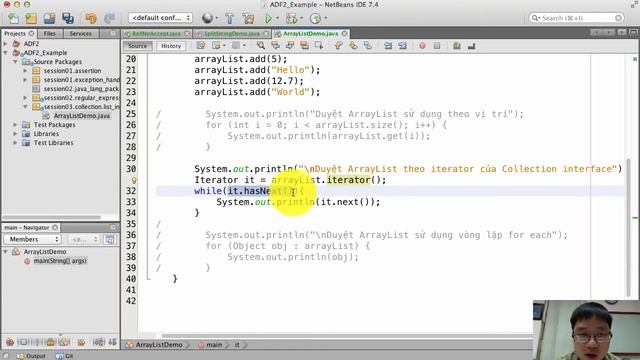Click main in the breadcrumb bar
This screenshot has width=640, height=360.
[x=210, y=345]
